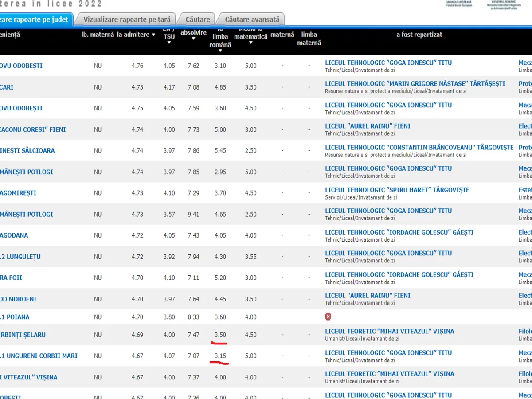Click the Diaconu Coresi Fieni school link
Image resolution: width=532 pixels, height=399 pixels.
[33, 129]
